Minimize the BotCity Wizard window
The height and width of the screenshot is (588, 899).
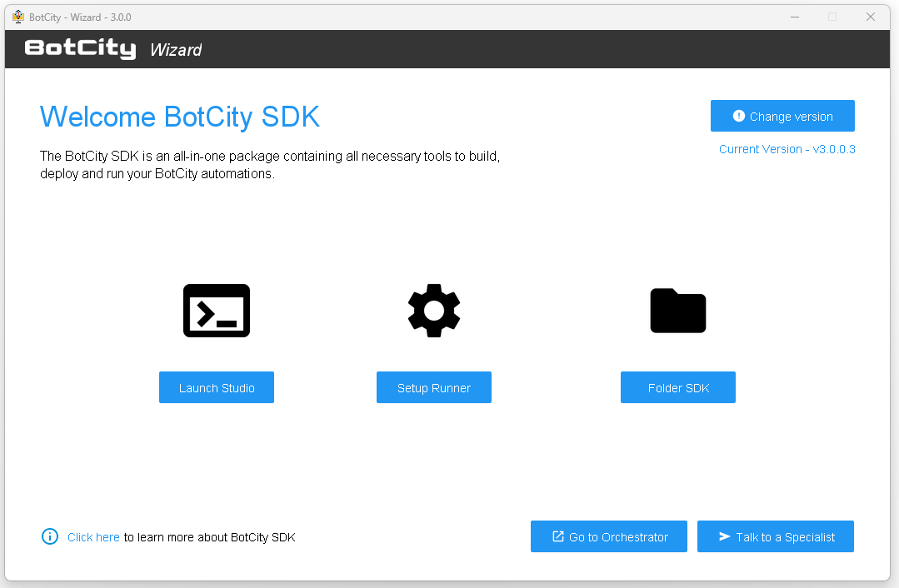click(x=793, y=17)
